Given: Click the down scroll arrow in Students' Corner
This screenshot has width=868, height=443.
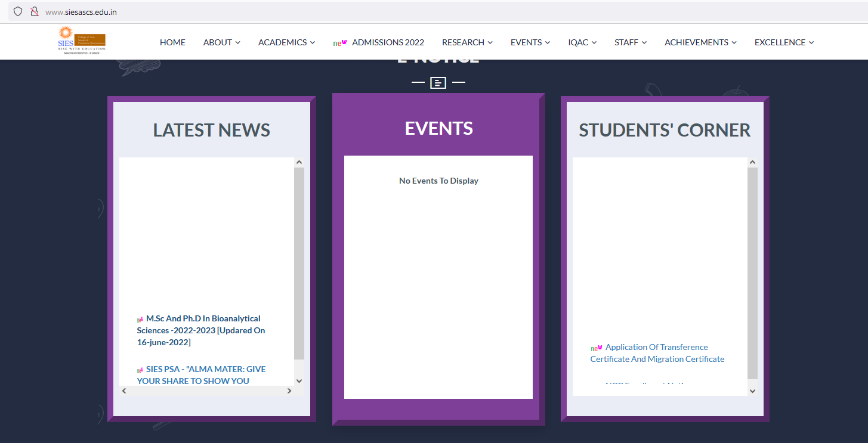Looking at the screenshot, I should [x=752, y=391].
